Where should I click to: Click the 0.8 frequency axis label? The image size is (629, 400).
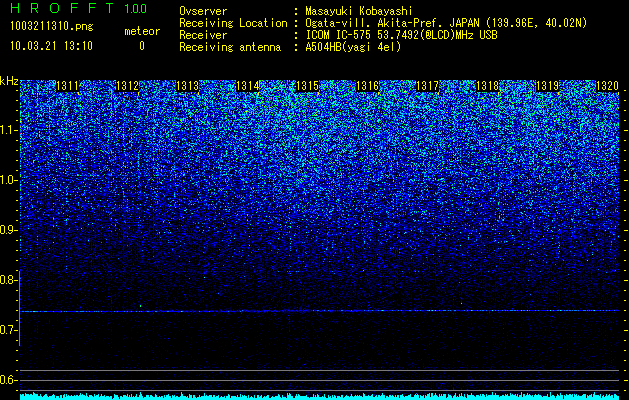point(8,280)
